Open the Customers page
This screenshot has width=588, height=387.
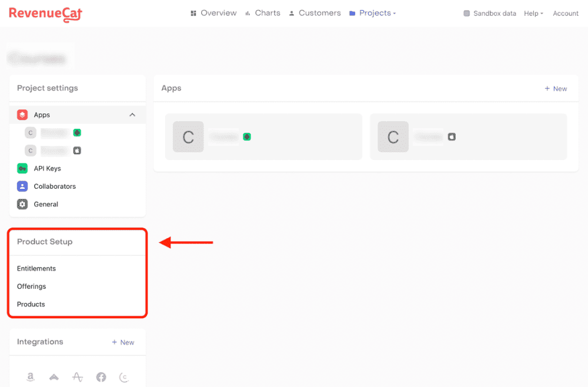coord(315,13)
